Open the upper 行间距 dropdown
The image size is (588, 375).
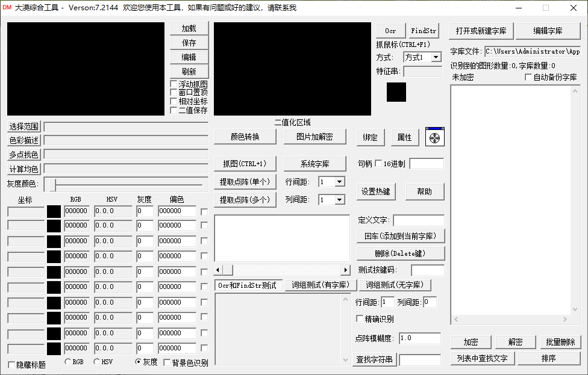339,182
